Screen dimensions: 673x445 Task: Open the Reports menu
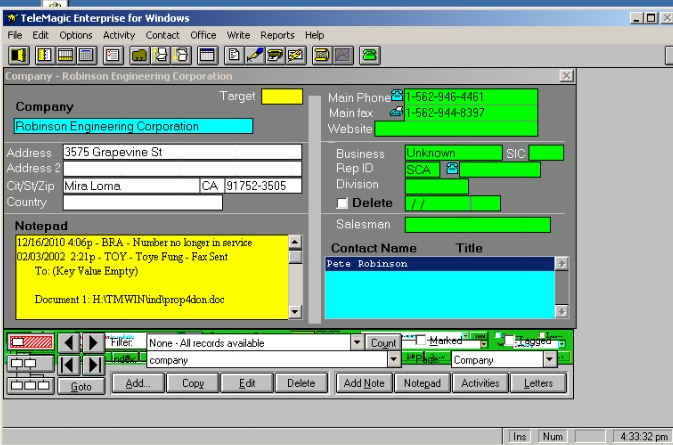coord(277,35)
